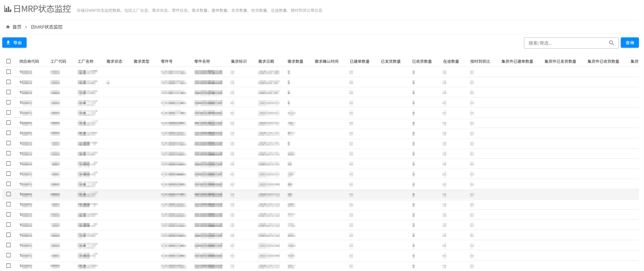Click the 零件号 column header
The height and width of the screenshot is (271, 644).
pos(167,61)
